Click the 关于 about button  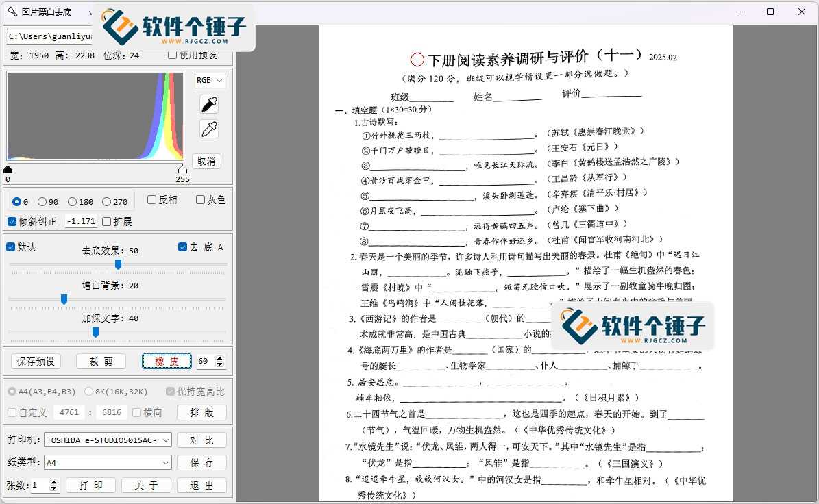click(146, 486)
